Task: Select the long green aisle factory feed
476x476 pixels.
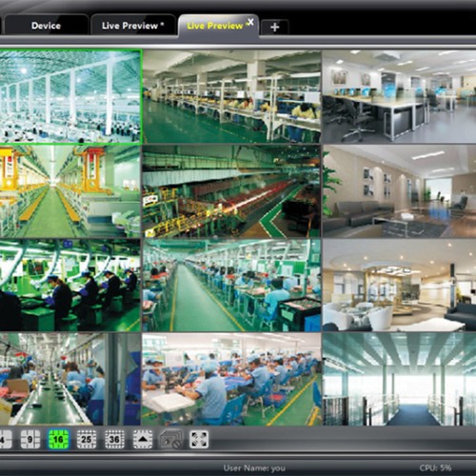Action: pos(231,286)
